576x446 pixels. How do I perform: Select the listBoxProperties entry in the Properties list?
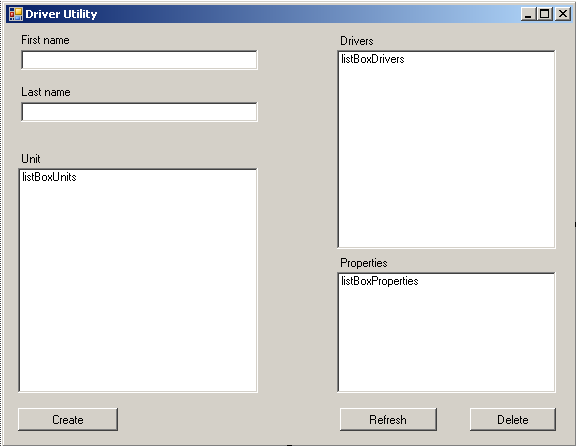tap(380, 281)
